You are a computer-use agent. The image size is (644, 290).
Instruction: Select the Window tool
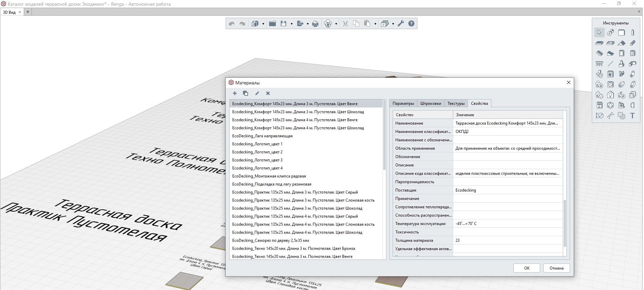tap(633, 53)
